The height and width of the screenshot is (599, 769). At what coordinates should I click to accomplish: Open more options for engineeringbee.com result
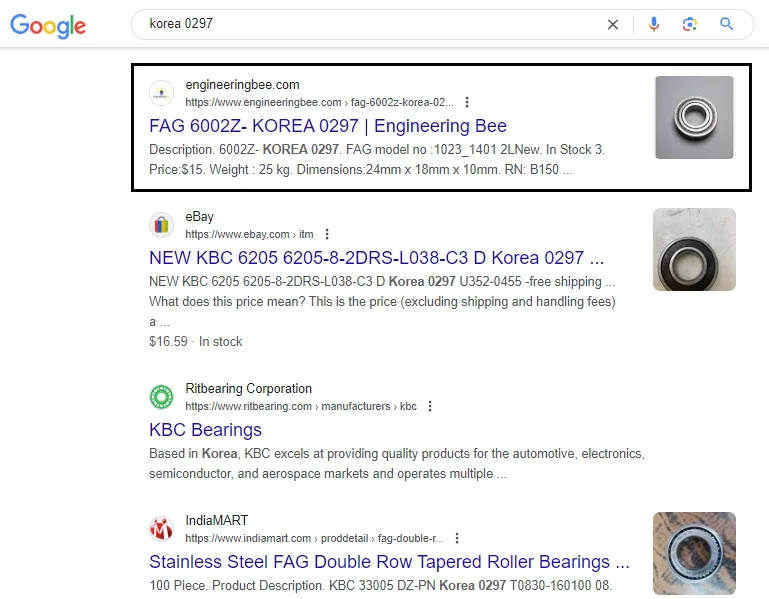coord(467,102)
